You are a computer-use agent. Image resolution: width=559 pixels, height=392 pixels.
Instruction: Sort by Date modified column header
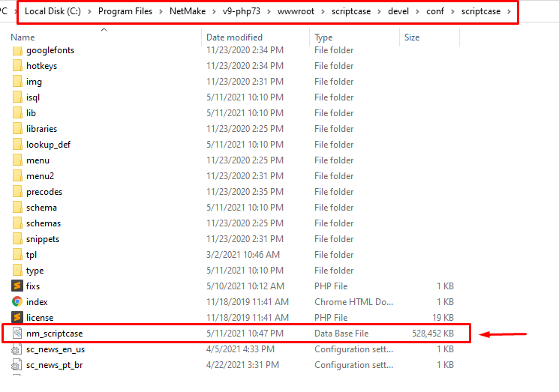coord(234,37)
